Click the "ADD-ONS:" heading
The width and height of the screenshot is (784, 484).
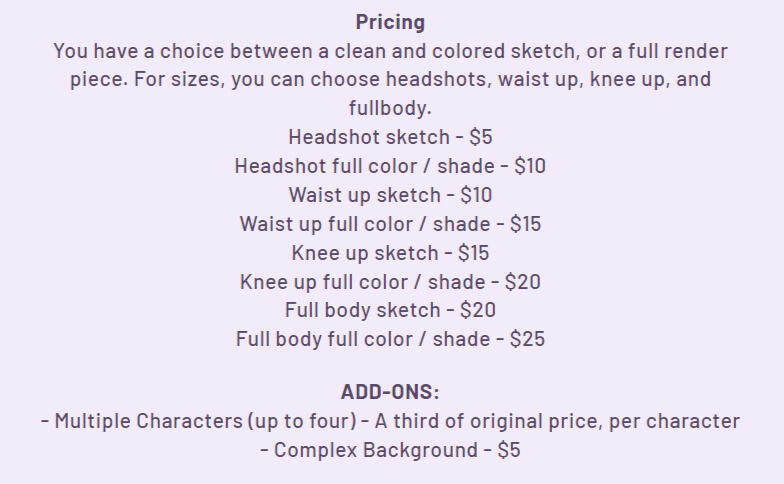390,392
